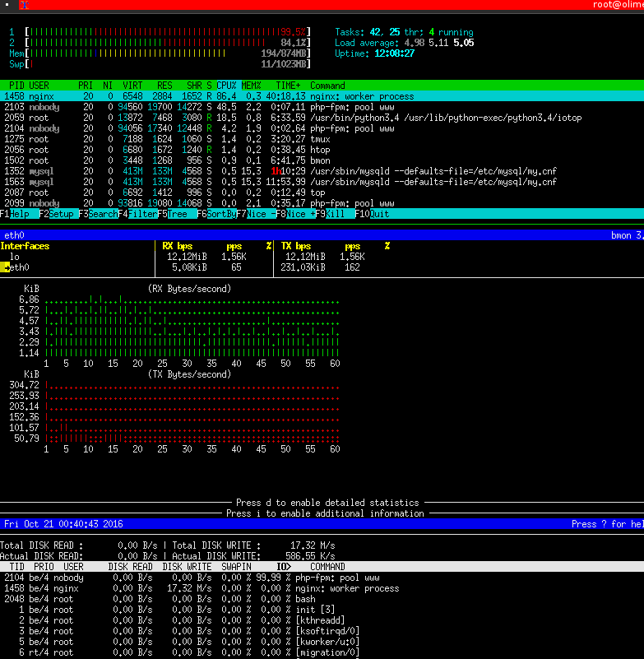Click the IO> column header in iotop
The image size is (644, 659).
click(284, 567)
